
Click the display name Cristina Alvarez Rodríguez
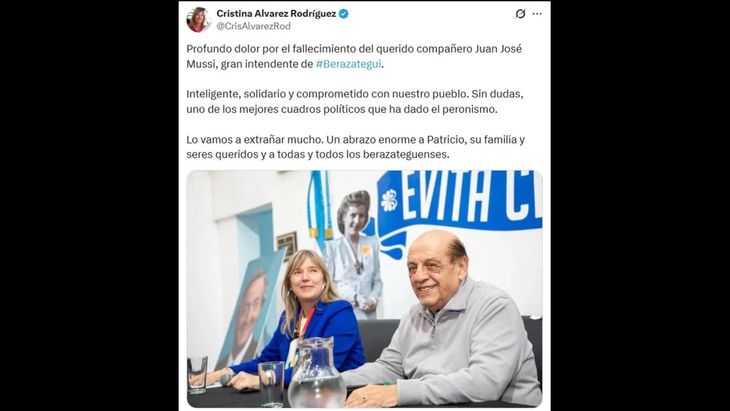click(276, 14)
